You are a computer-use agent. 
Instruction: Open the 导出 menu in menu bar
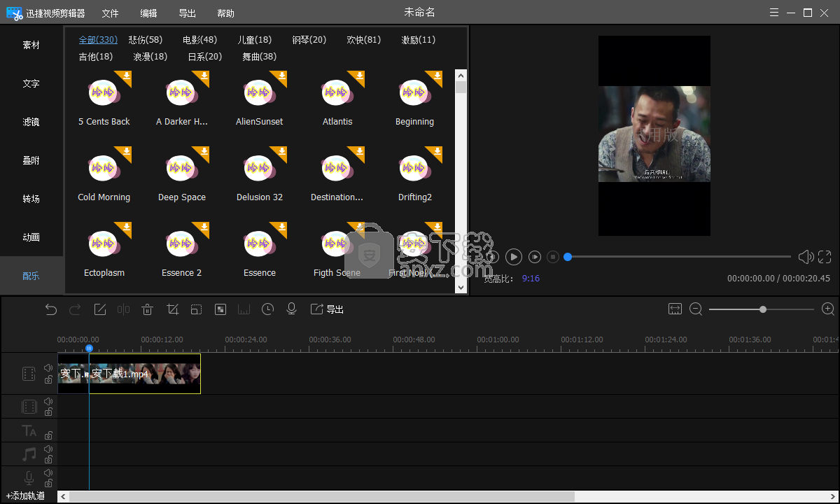pos(187,13)
